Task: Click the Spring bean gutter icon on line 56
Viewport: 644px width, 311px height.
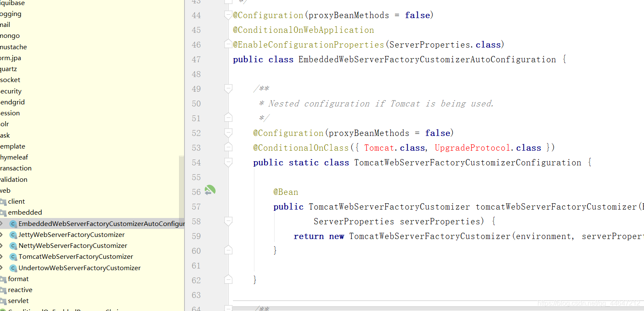Action: pos(210,191)
